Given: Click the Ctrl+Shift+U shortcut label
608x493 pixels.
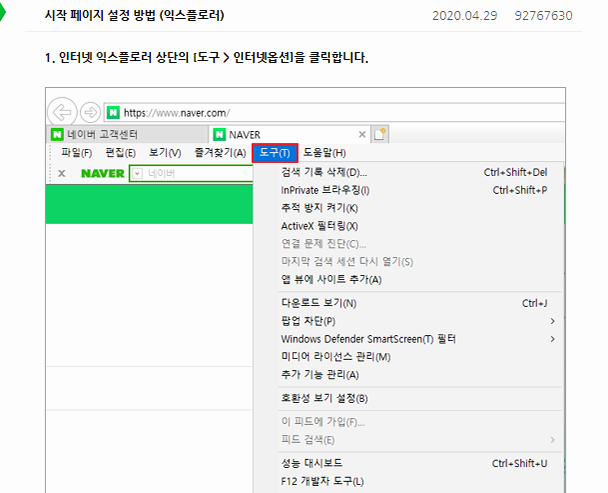Looking at the screenshot, I should click(x=520, y=463).
